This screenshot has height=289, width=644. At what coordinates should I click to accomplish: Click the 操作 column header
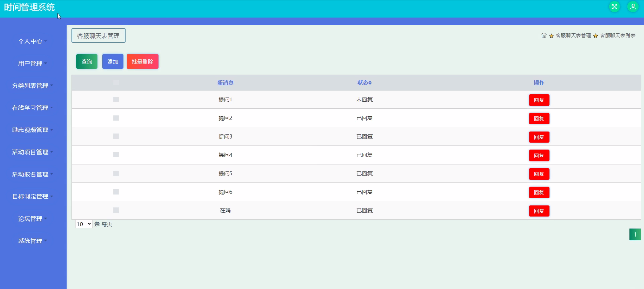[x=539, y=83]
